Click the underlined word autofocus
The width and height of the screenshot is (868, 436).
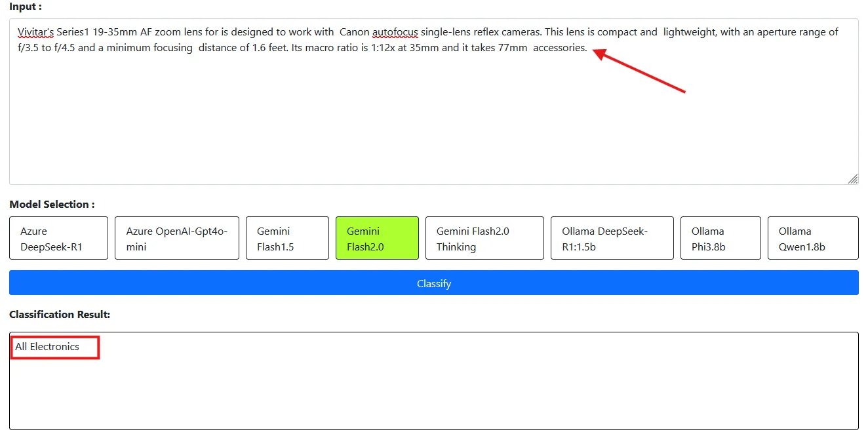(x=396, y=31)
